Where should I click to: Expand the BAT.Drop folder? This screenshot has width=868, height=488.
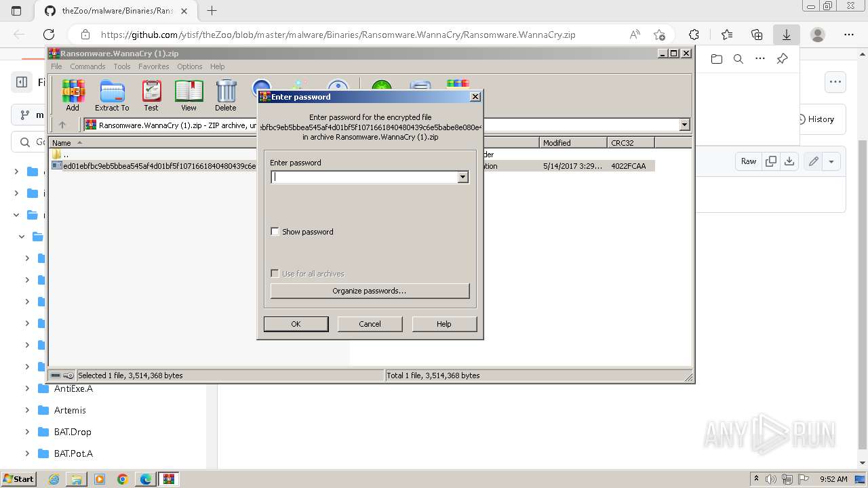27,432
